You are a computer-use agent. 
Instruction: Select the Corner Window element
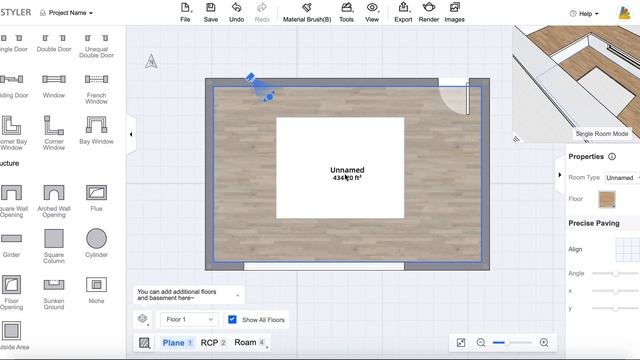tap(54, 133)
